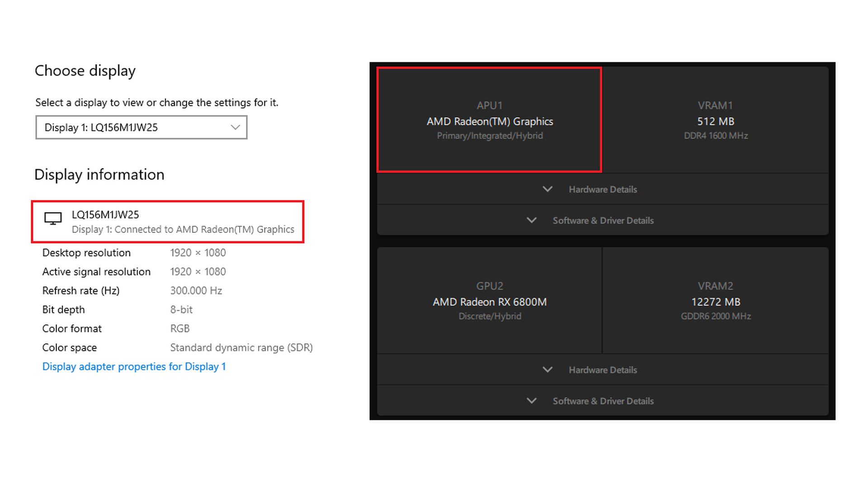
Task: Select the GPU2 AMD Radeon RX 6800M tile
Action: click(490, 301)
